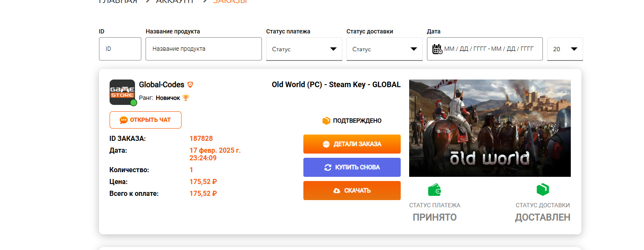Click the СКАЧАТЬ download button
Viewport: 644px width, 250px height.
pos(352,190)
